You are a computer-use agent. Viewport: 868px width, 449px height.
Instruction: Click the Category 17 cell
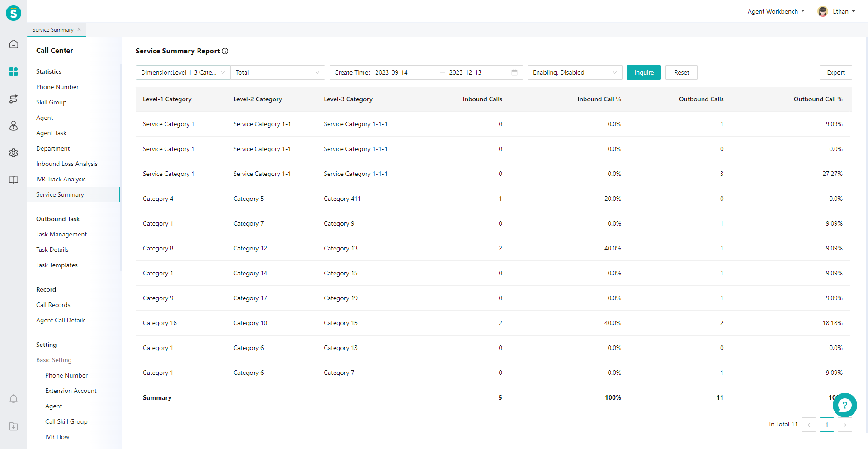[x=250, y=298]
